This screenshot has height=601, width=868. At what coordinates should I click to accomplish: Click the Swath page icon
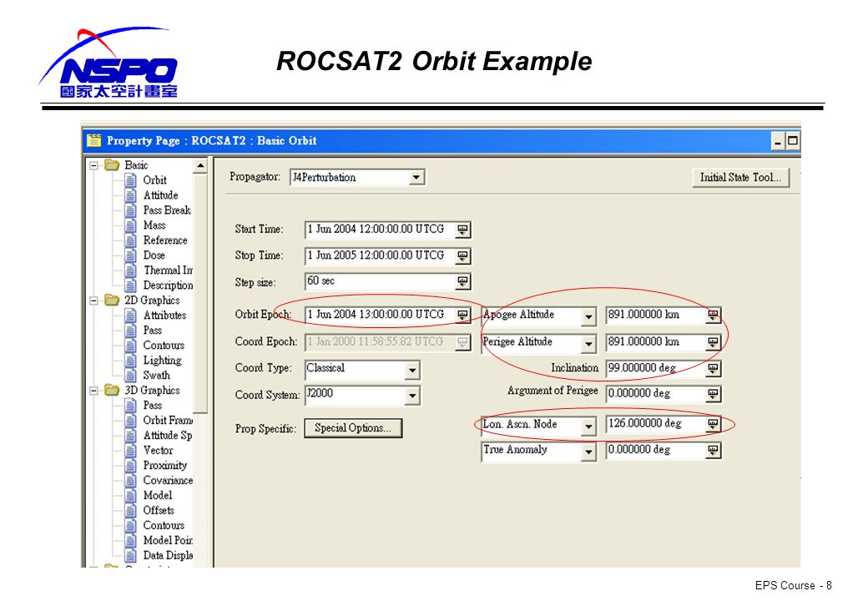(130, 376)
